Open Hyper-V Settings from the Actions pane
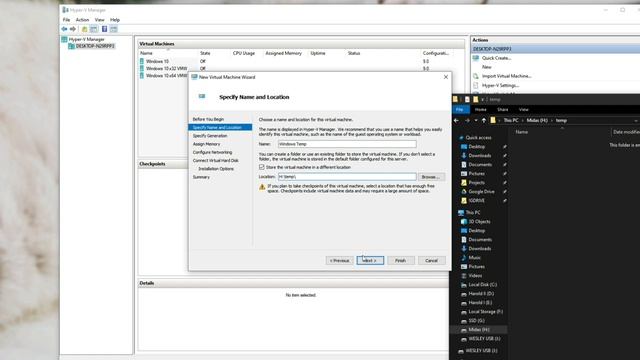 (500, 85)
